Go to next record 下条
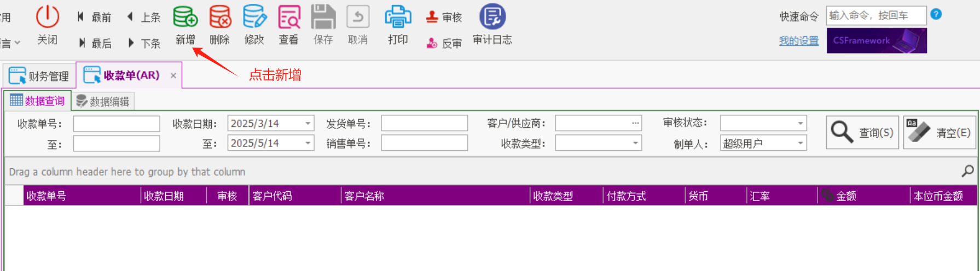 point(144,43)
